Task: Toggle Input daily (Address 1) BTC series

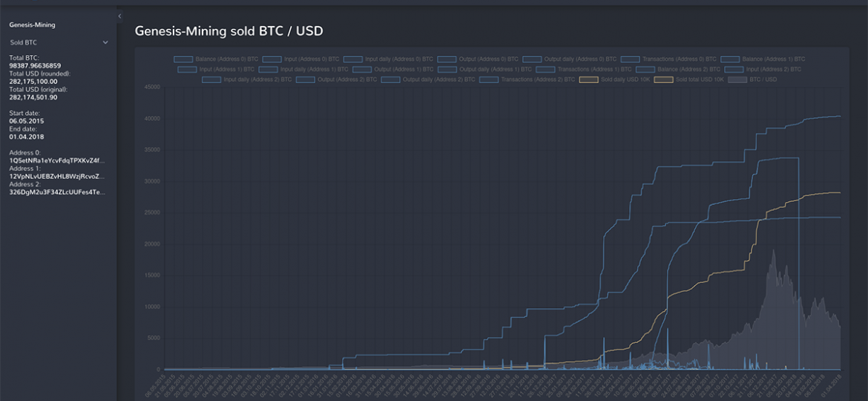Action: [x=303, y=69]
